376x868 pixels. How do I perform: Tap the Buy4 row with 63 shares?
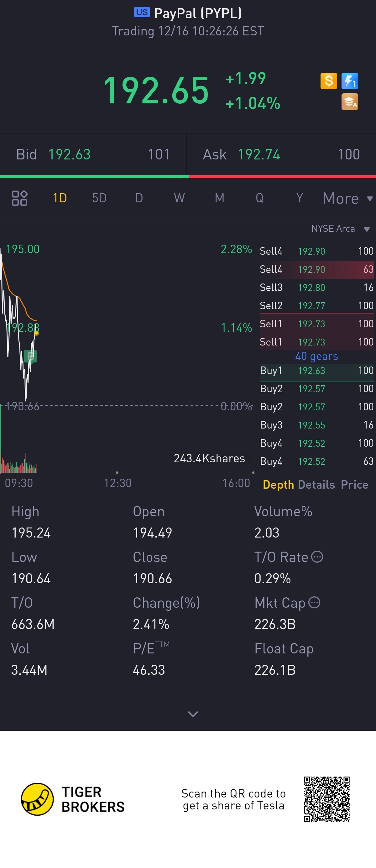coord(317,461)
